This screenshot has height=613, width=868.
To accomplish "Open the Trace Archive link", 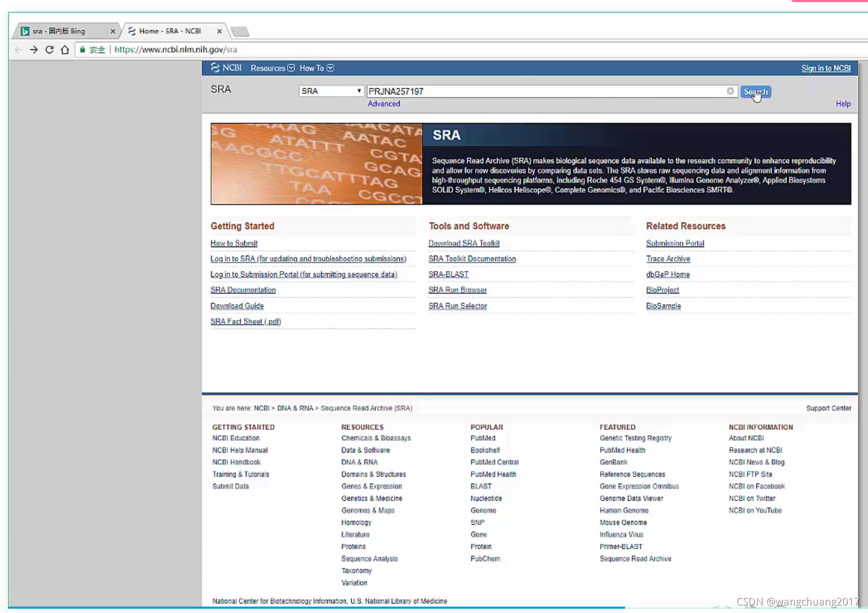I will tap(668, 259).
